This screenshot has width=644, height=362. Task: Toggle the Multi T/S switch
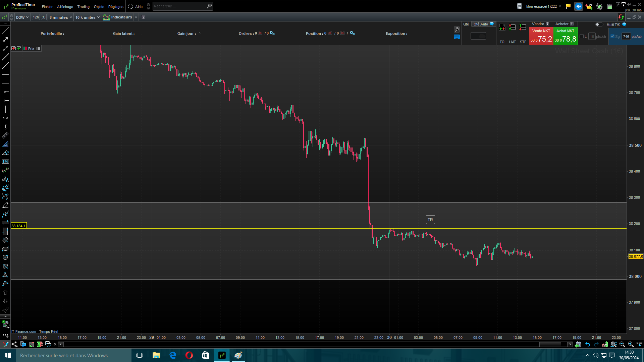coord(599,24)
